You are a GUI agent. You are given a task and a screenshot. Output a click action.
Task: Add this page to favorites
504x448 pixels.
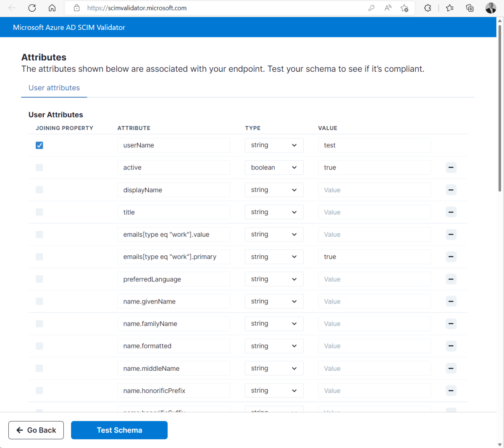(x=404, y=8)
